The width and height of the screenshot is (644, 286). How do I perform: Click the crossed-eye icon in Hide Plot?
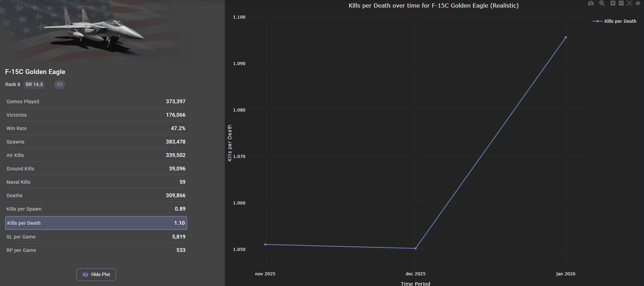point(85,275)
